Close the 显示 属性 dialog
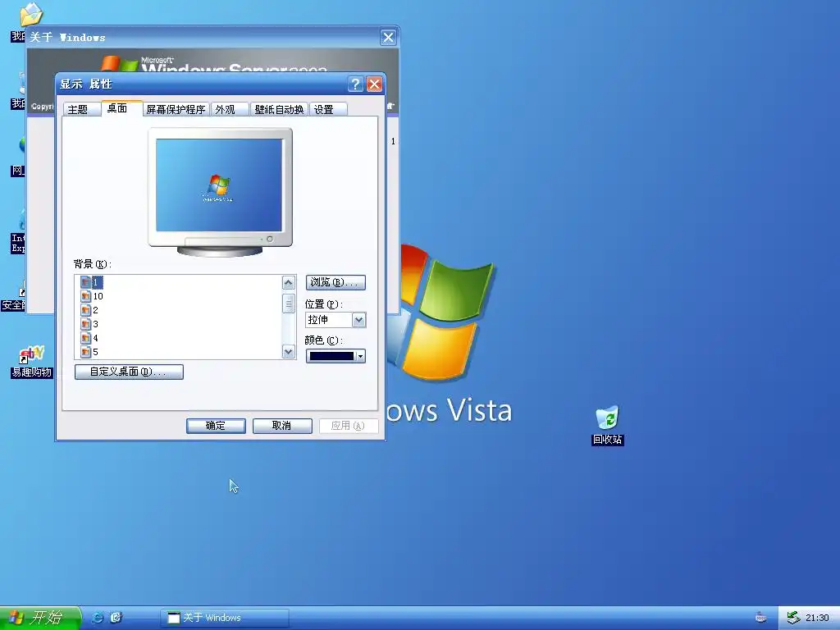The image size is (840, 630). 374,84
